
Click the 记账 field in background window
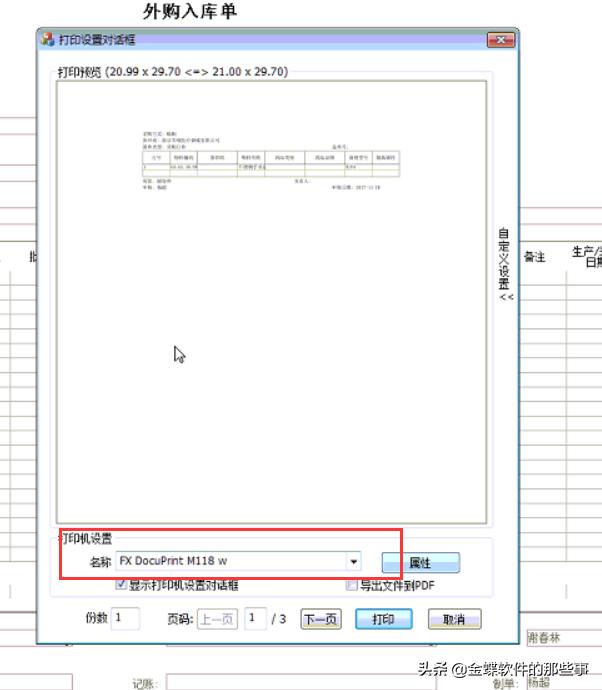point(301,682)
